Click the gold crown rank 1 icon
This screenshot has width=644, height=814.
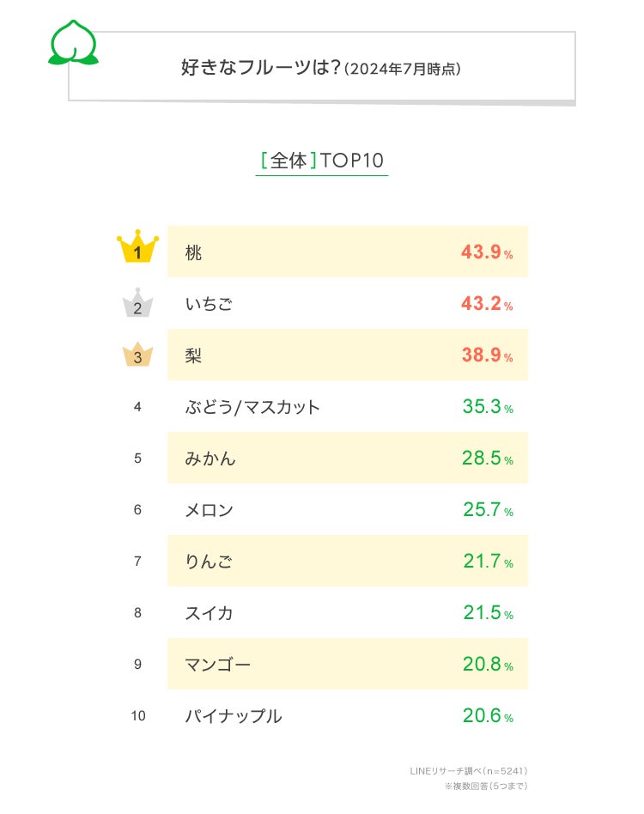137,250
